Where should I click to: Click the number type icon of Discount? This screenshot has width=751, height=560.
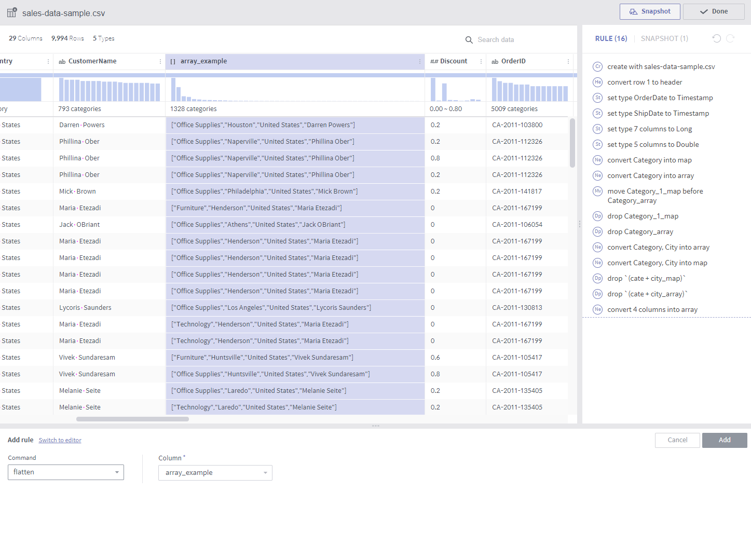(x=434, y=61)
